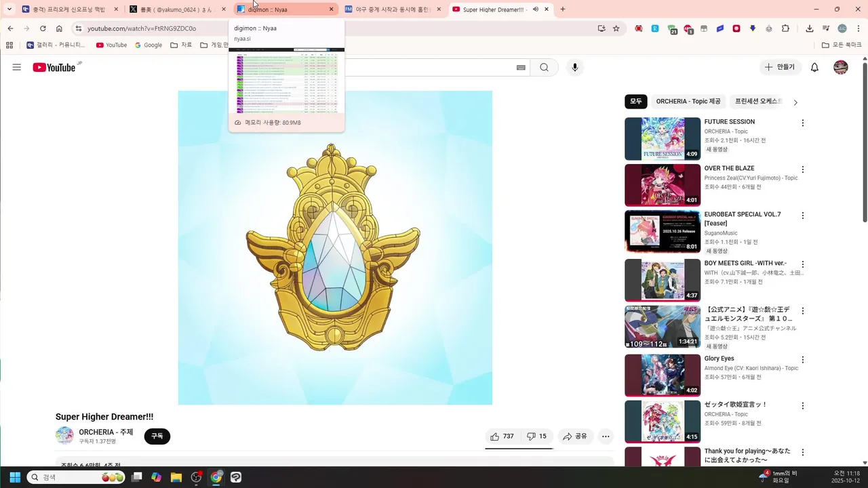Open the ゼッタイ歌姫宣言ッ！ video title
The width and height of the screenshot is (868, 488).
736,405
